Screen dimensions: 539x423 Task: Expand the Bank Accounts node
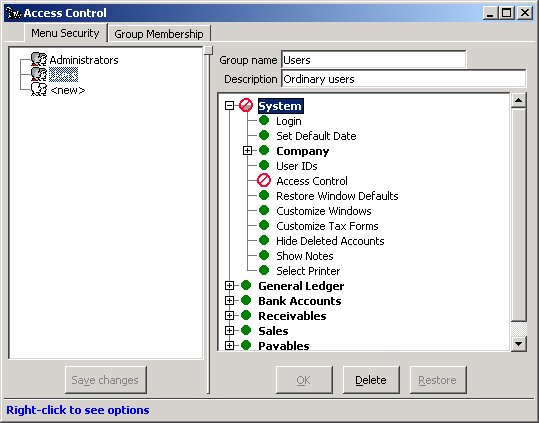tap(229, 300)
